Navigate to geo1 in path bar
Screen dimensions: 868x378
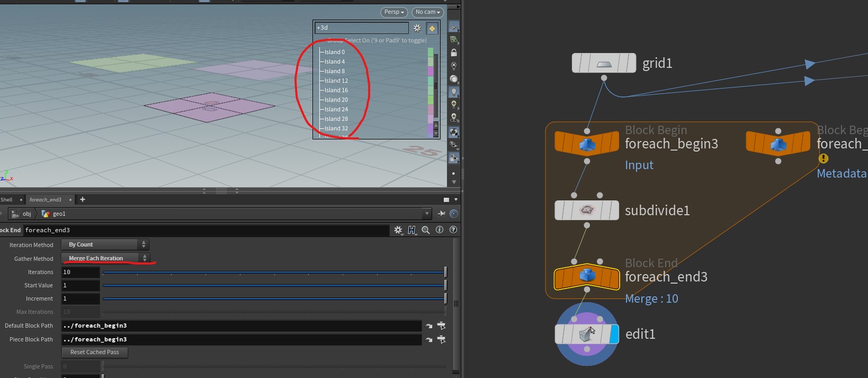(x=53, y=214)
